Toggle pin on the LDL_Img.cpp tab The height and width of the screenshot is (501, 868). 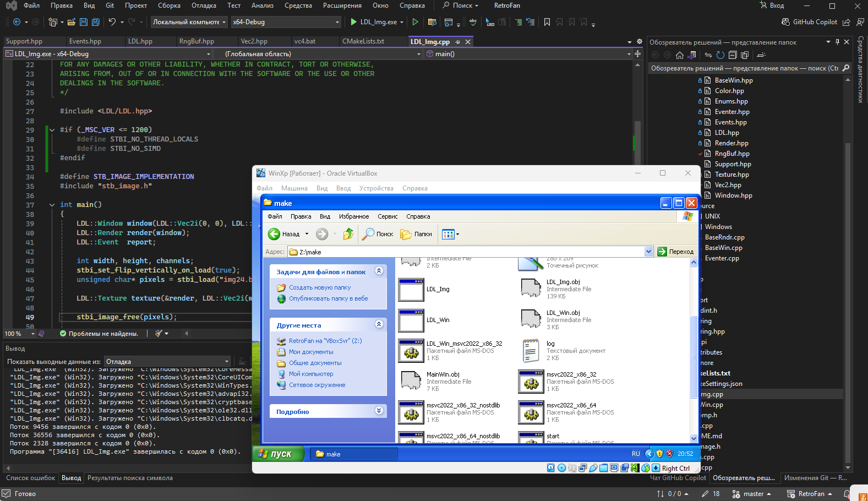457,42
